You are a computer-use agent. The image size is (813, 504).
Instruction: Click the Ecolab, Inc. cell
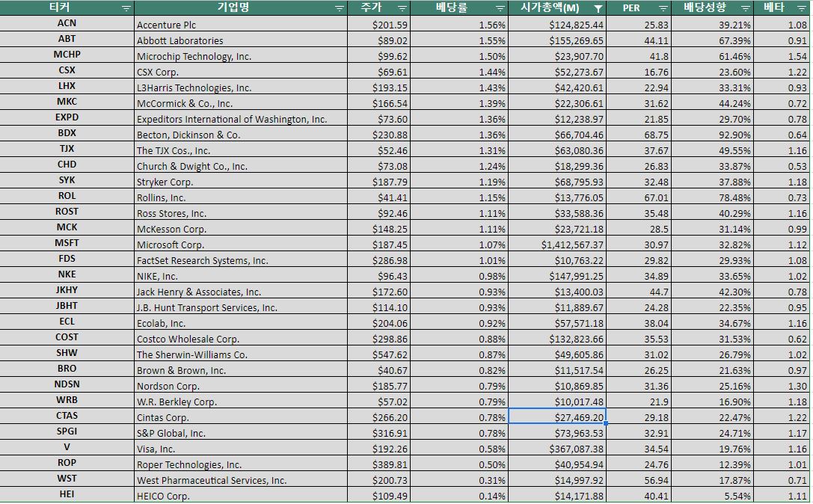click(x=241, y=322)
